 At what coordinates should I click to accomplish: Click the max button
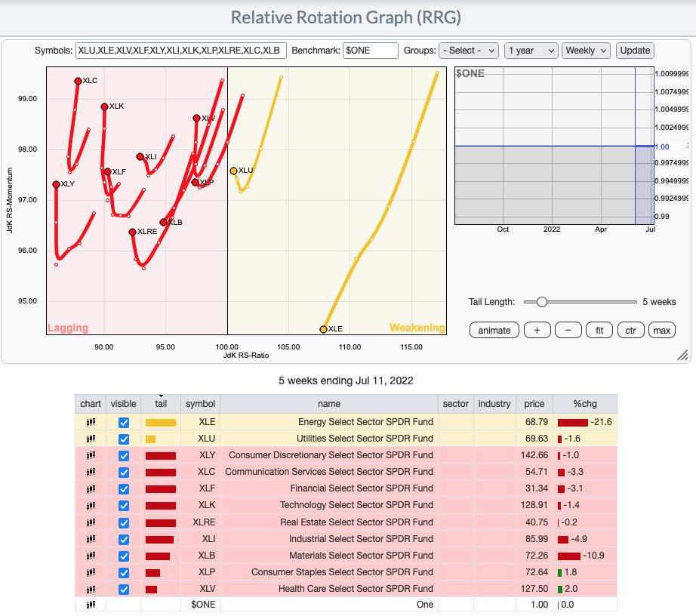click(x=662, y=330)
